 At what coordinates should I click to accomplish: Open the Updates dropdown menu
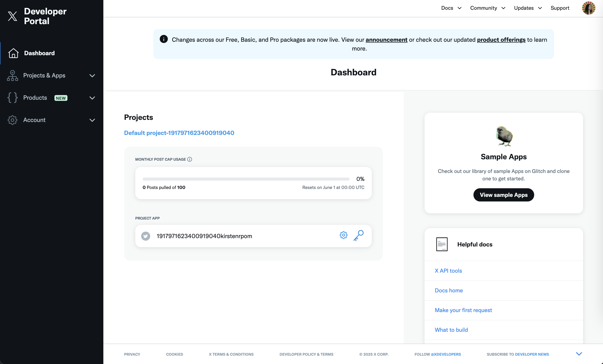coord(528,8)
